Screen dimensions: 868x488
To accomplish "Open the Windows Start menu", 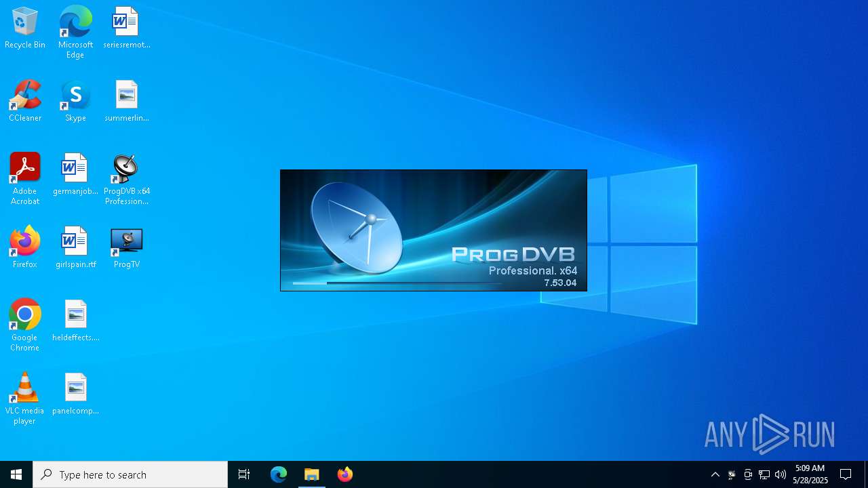I will (16, 474).
